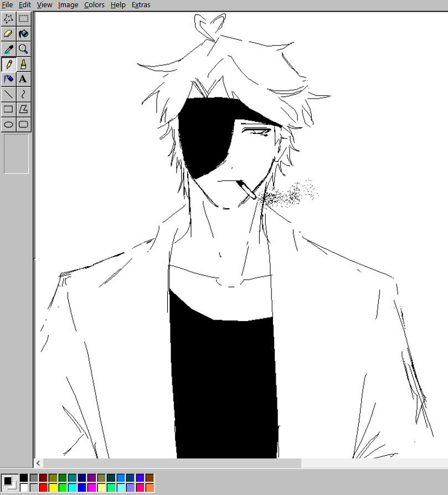448x495 pixels.
Task: Switch to the Brush tool
Action: (24, 64)
